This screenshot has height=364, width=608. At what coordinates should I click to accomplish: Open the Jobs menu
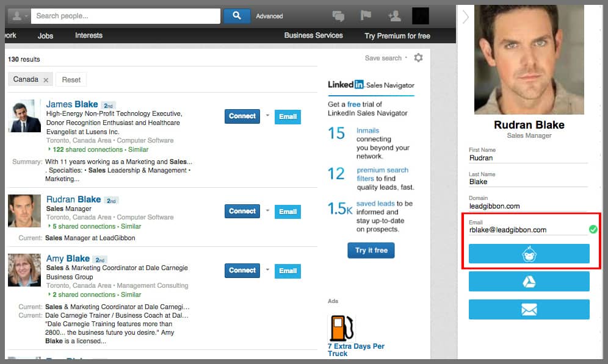coord(46,35)
